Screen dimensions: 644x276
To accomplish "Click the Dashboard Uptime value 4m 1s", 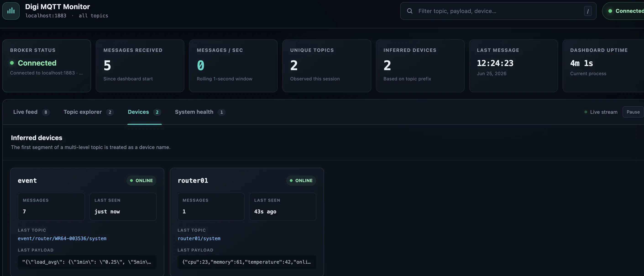I will click(581, 63).
